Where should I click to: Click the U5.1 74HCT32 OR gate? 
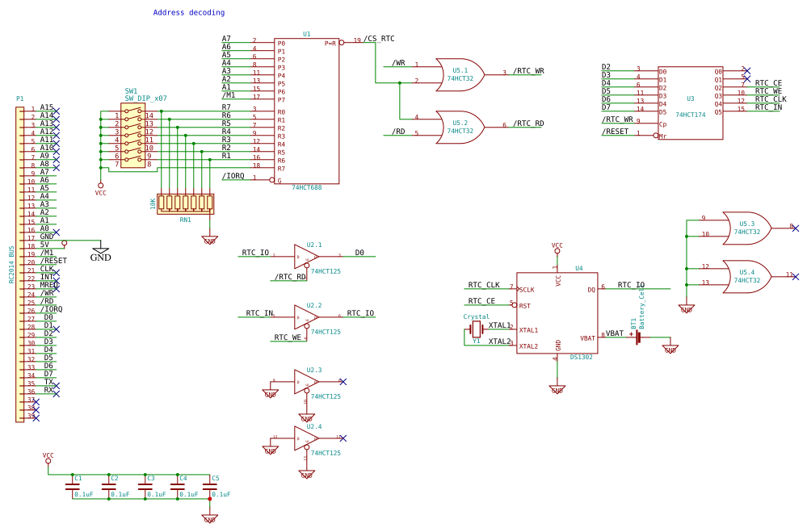pos(460,73)
